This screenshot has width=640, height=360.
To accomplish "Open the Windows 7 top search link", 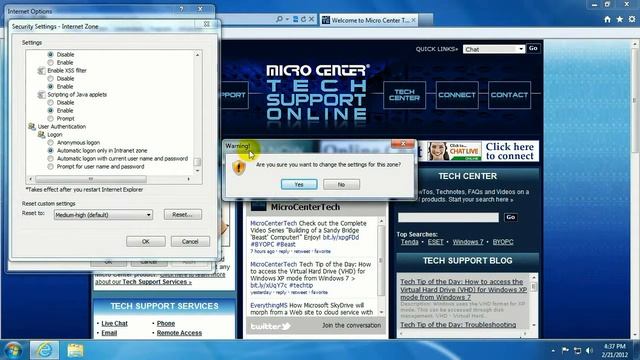I will (468, 242).
